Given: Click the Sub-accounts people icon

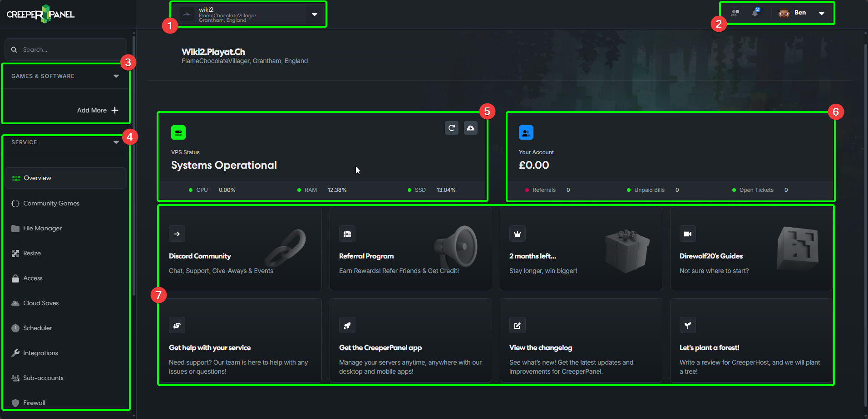Looking at the screenshot, I should (15, 378).
